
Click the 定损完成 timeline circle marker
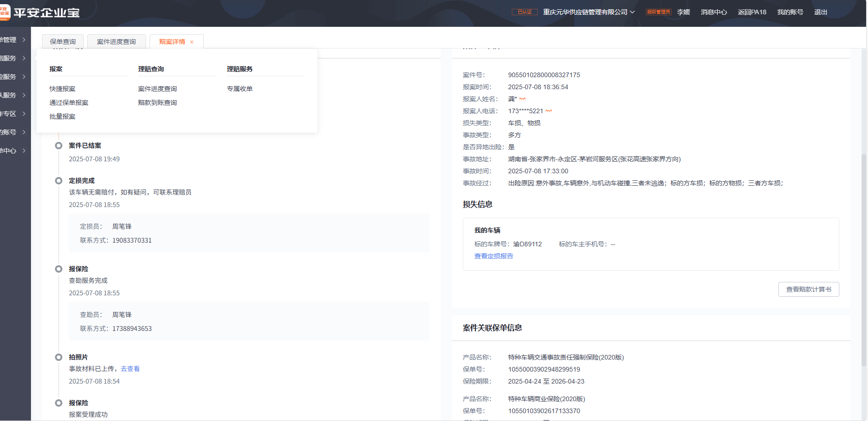click(x=59, y=181)
